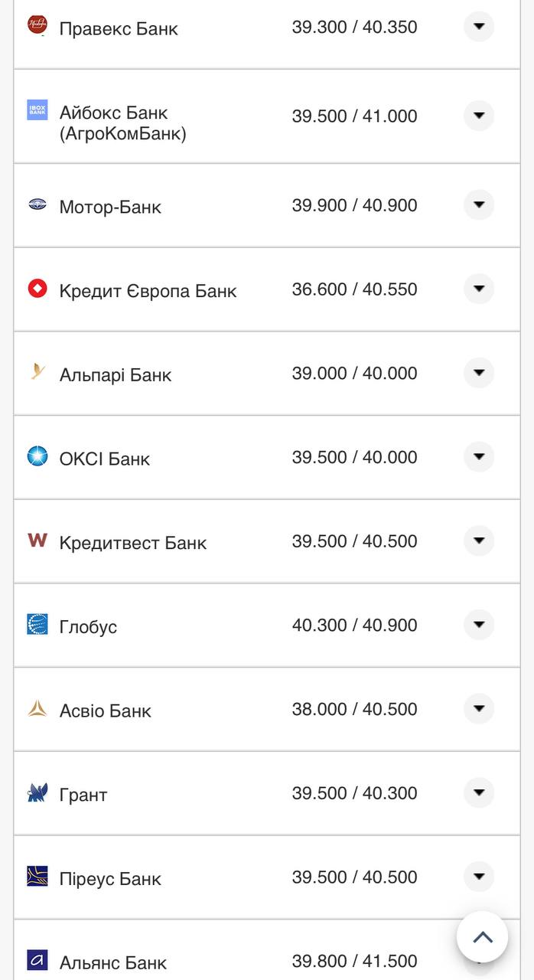
Task: Click the Асвіо Банк gold logo
Action: [37, 708]
